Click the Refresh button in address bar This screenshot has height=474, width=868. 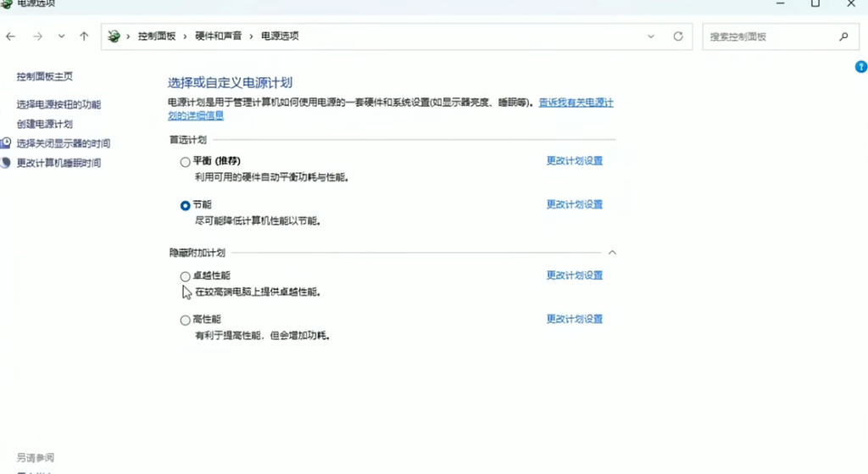(677, 36)
